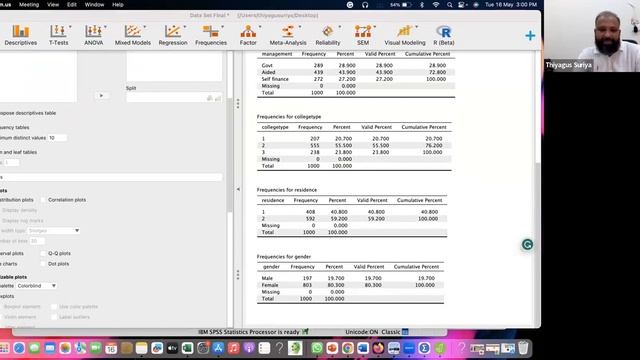Click the Female row in gender table
Viewport: 640px width, 360px height.
click(x=350, y=285)
